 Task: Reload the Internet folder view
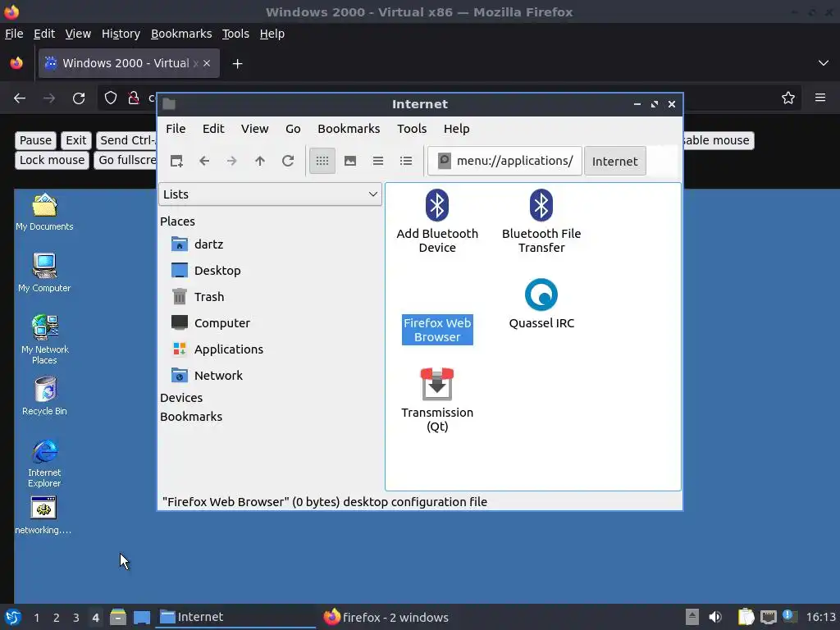pyautogui.click(x=288, y=161)
